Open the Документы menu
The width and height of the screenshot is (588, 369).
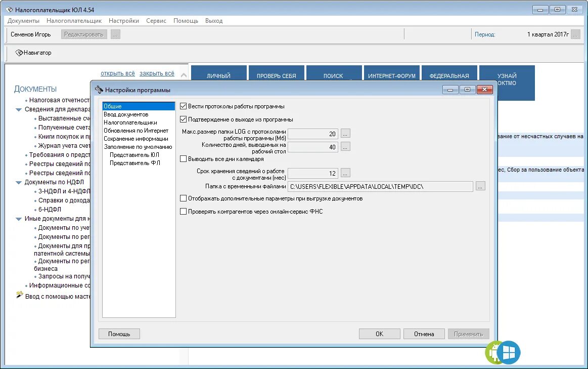[23, 21]
